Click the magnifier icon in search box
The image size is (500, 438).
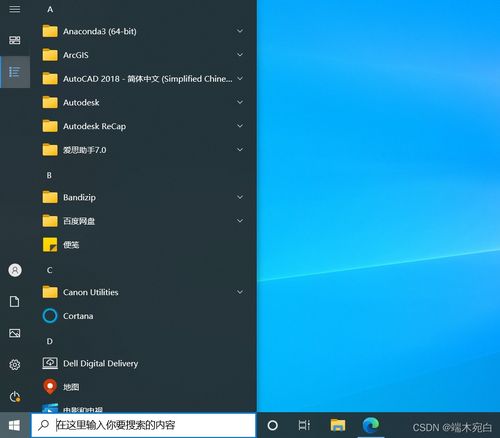tap(43, 425)
